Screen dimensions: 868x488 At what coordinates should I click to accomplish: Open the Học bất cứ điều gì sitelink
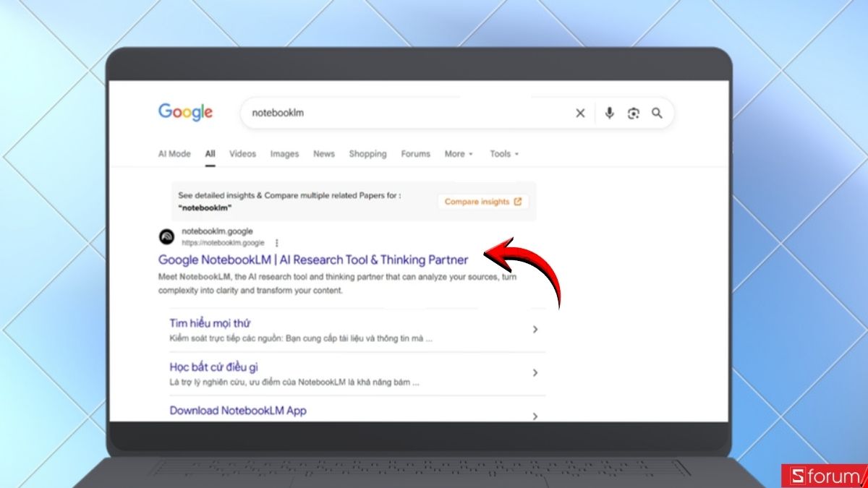click(214, 367)
